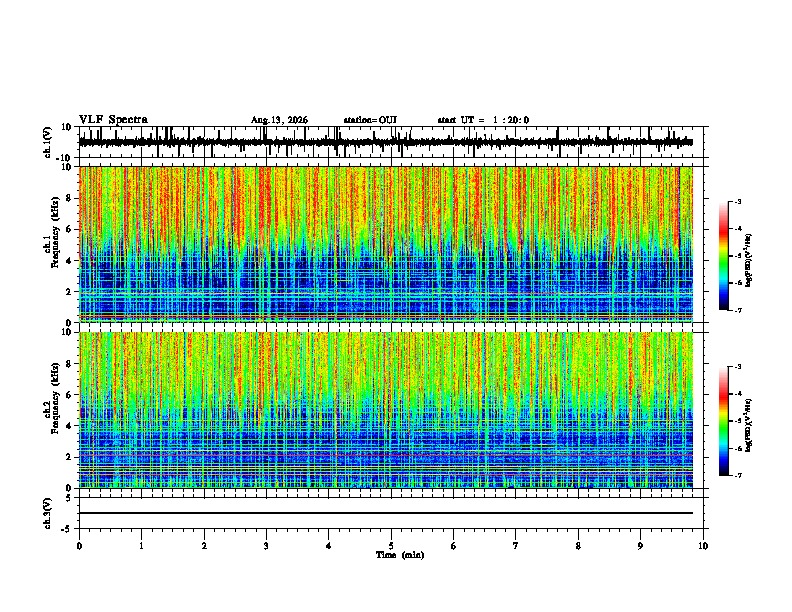Click the "station=OUJ" header text
The image size is (792, 612).
370,120
